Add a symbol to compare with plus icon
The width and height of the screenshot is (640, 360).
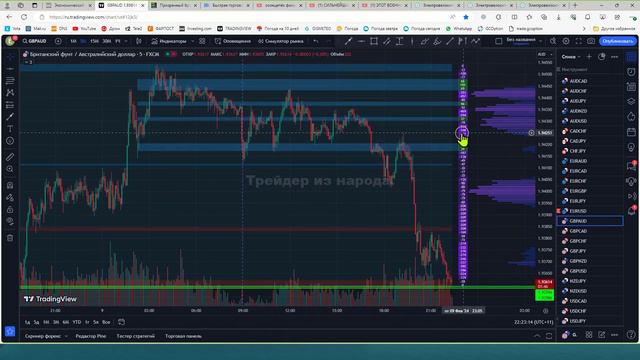tap(58, 41)
